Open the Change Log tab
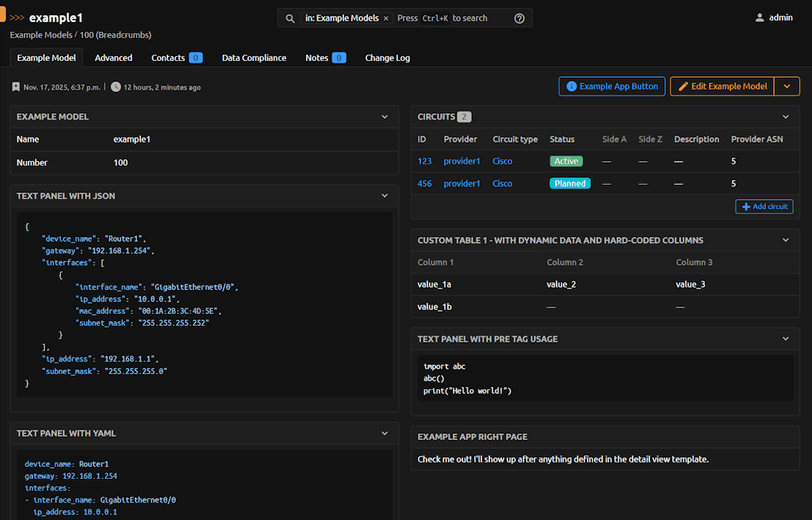Screen dimensions: 812x520 [x=387, y=57]
